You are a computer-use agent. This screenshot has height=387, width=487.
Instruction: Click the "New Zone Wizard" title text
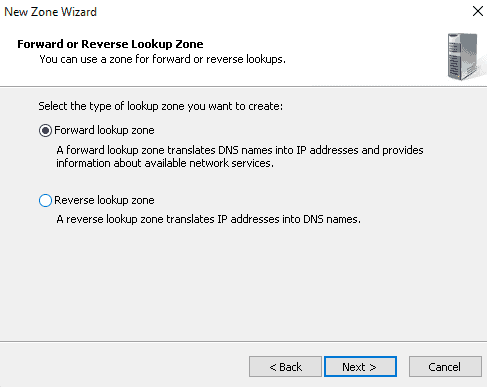tap(50, 12)
